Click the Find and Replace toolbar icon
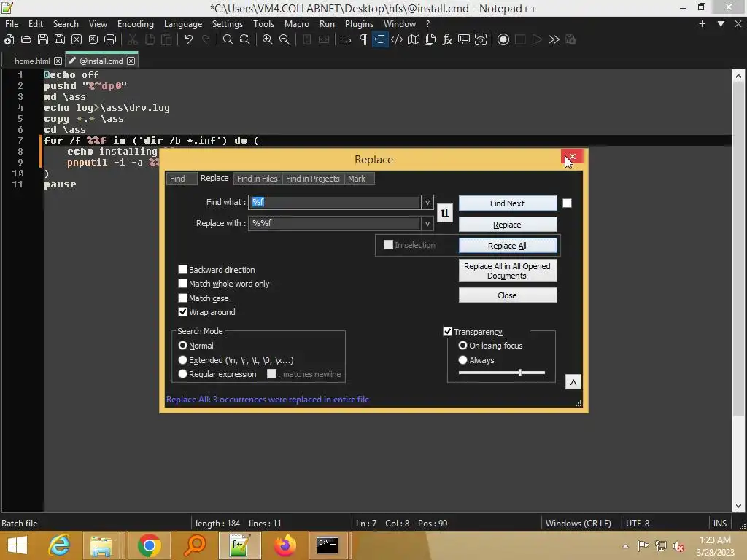Screen dimensions: 747x560 click(245, 39)
